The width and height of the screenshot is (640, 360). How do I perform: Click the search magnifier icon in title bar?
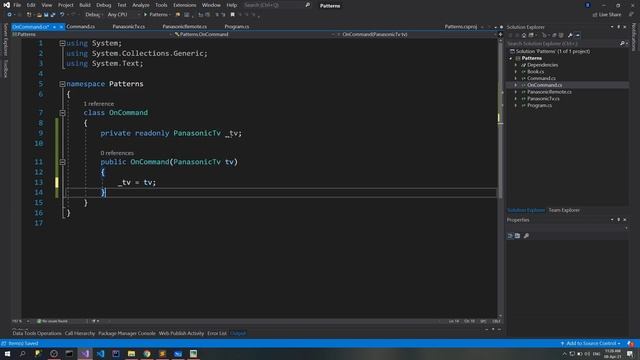click(308, 5)
